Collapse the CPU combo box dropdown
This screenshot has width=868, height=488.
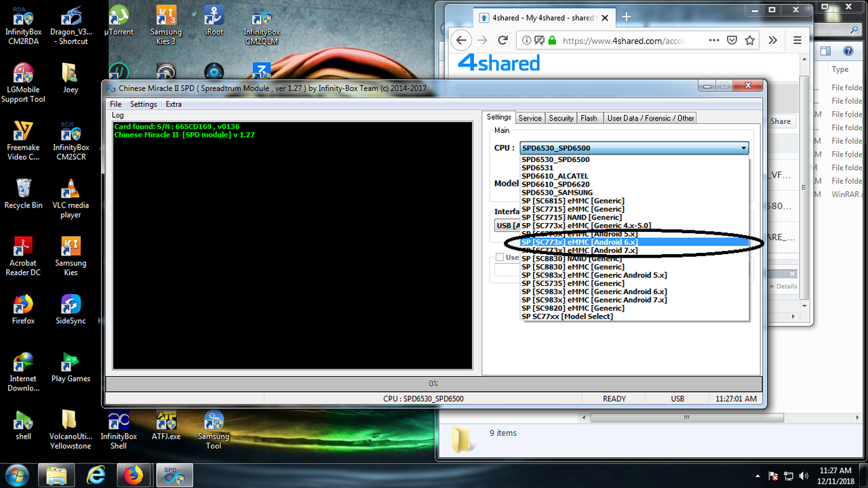(744, 148)
